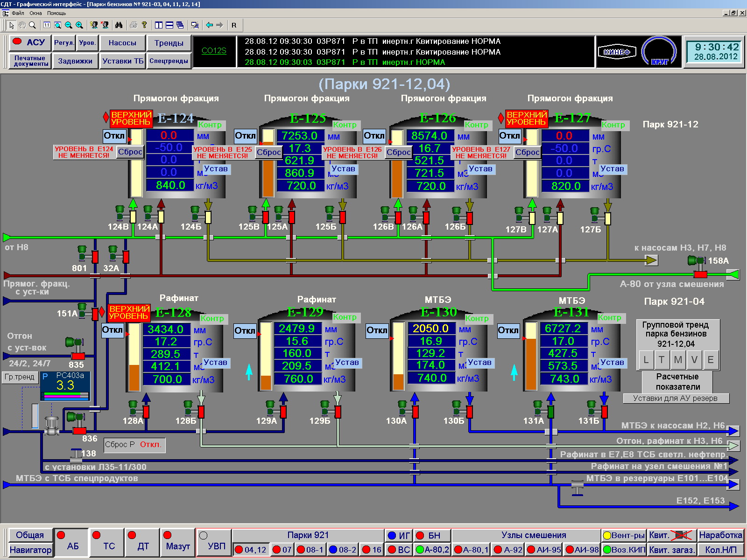Click Устав button for tank Е-130
Viewport: 747px width, 560px height.
tap(480, 363)
